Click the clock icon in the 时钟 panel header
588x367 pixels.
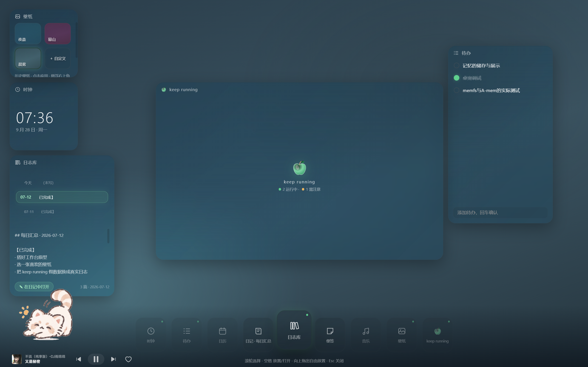(17, 90)
